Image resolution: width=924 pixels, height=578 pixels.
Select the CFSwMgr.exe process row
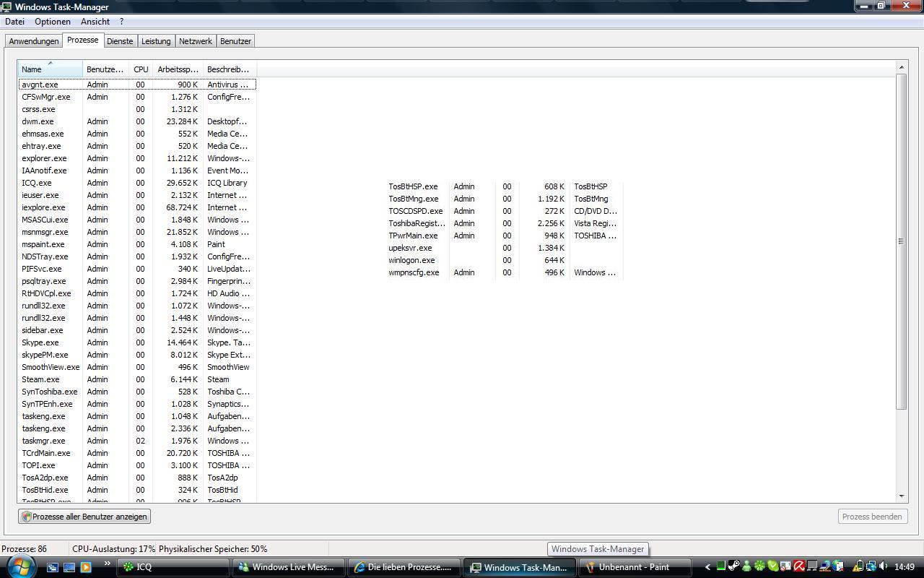(137, 97)
